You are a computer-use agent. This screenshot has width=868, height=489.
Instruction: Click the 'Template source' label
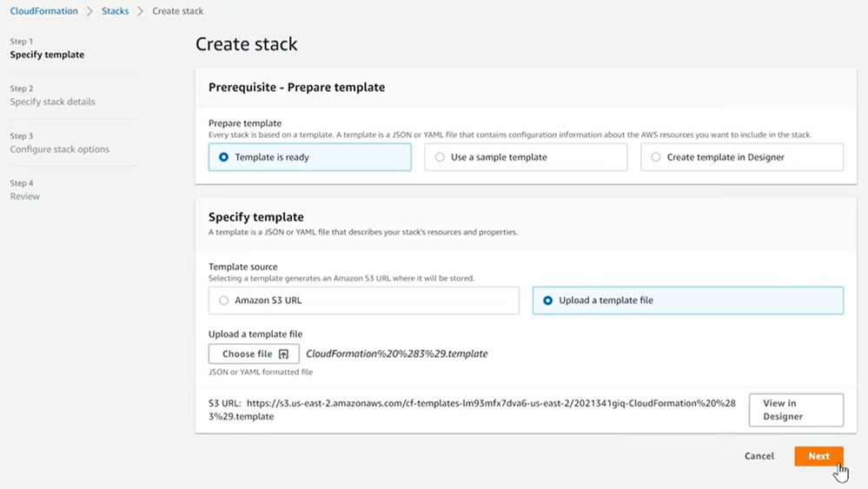243,267
